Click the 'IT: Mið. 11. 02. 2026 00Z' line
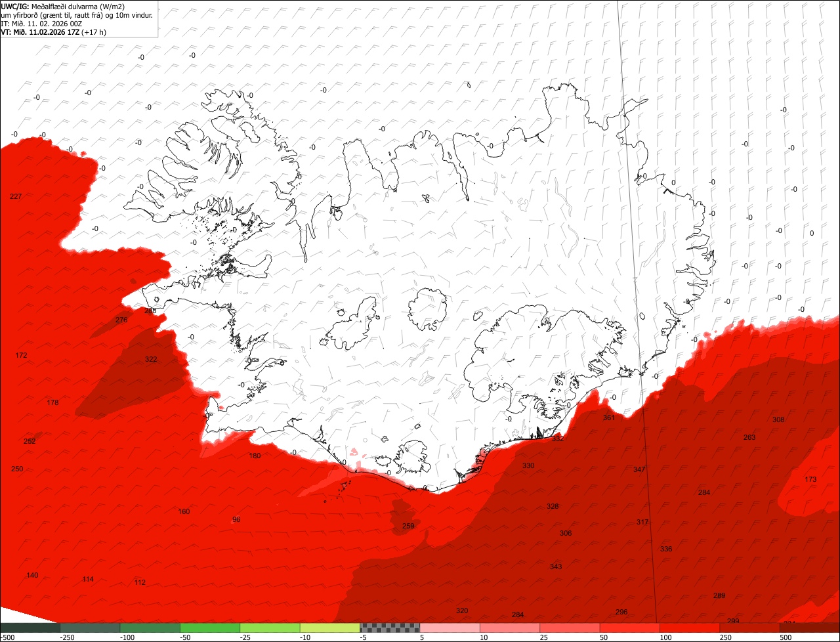The width and height of the screenshot is (840, 642). click(x=41, y=23)
